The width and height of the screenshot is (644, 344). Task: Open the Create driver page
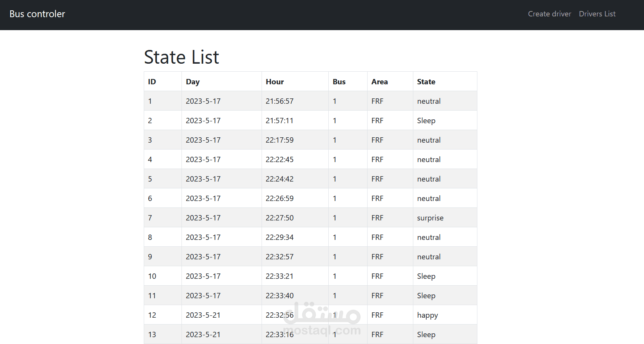pos(549,14)
